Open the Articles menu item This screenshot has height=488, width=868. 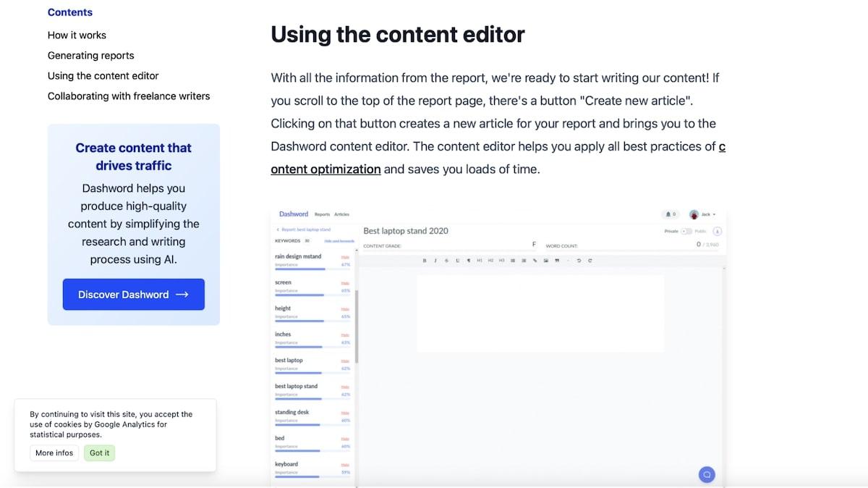click(x=341, y=214)
